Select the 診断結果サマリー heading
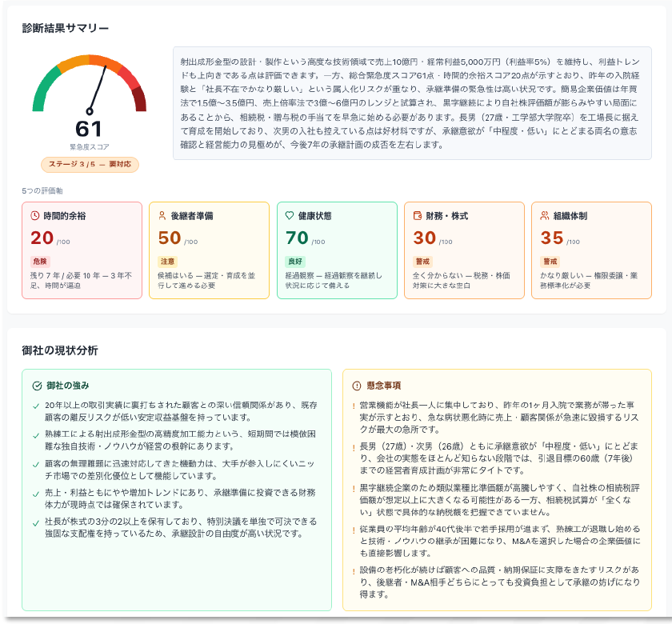The width and height of the screenshot is (672, 624). coord(66,28)
